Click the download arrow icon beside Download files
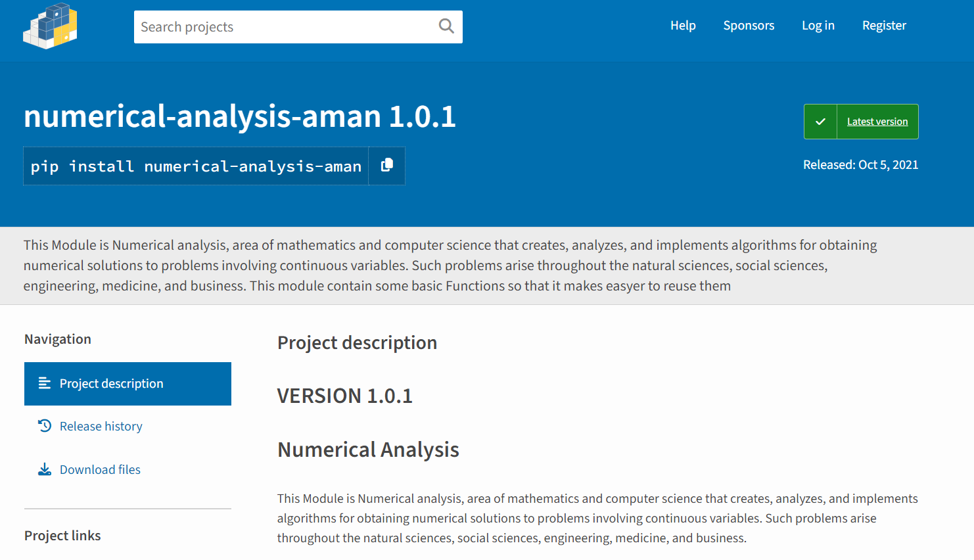 point(45,469)
